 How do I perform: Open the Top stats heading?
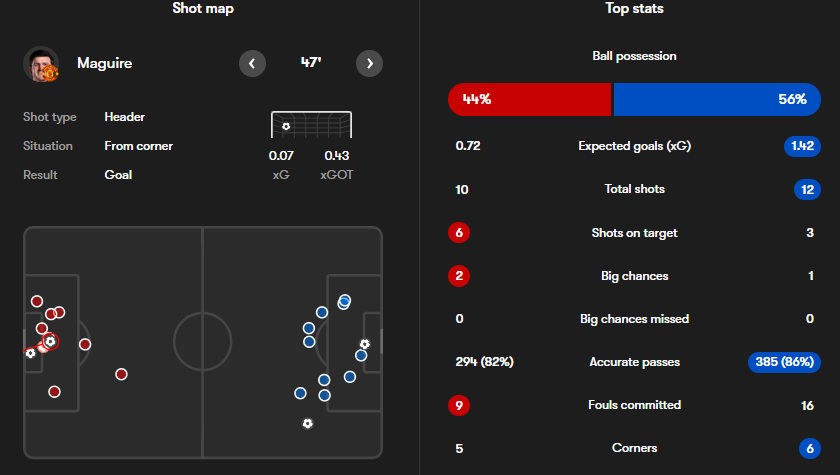pos(634,9)
